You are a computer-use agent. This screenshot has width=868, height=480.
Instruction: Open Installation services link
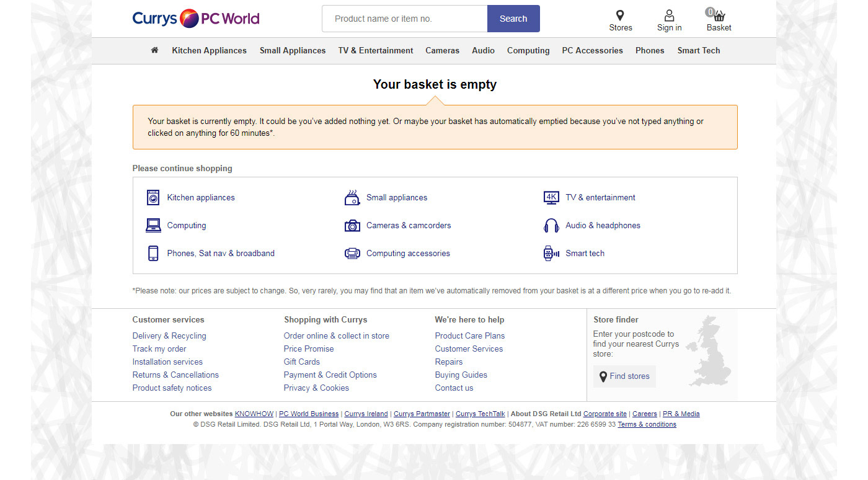[x=167, y=362]
